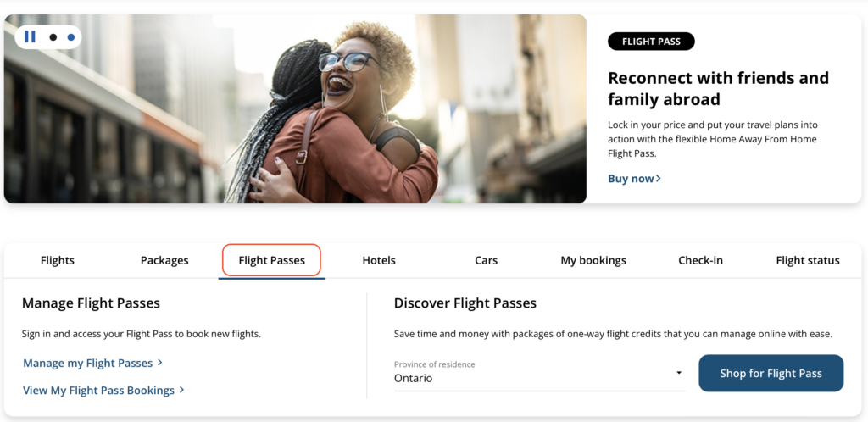The image size is (868, 422).
Task: Click the Shop for Flight Pass button
Action: (x=771, y=373)
